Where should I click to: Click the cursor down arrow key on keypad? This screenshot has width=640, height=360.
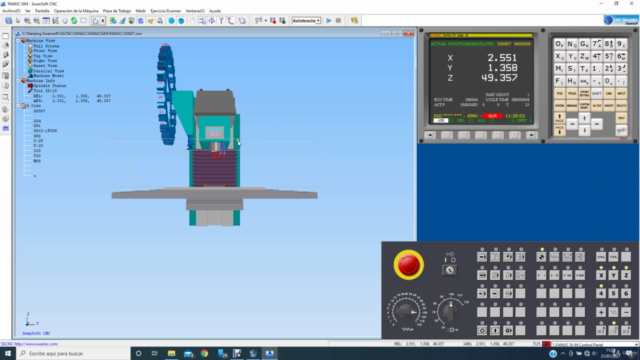584,130
